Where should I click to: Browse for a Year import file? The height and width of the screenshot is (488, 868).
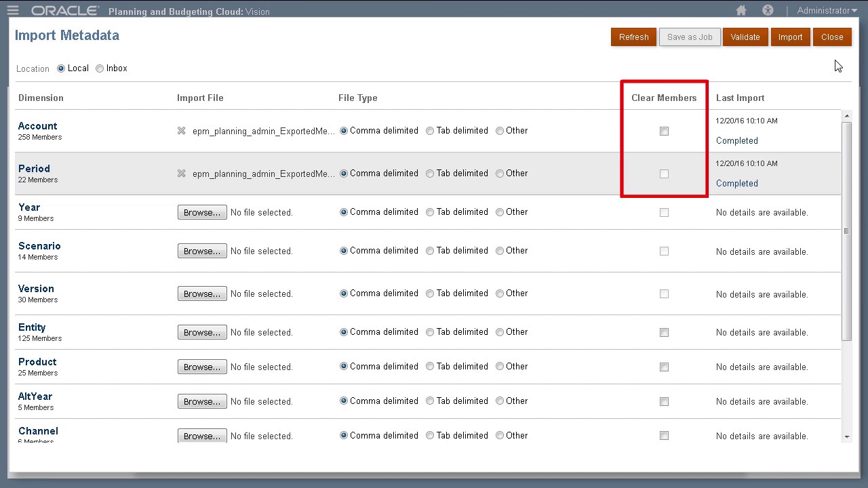tap(202, 212)
